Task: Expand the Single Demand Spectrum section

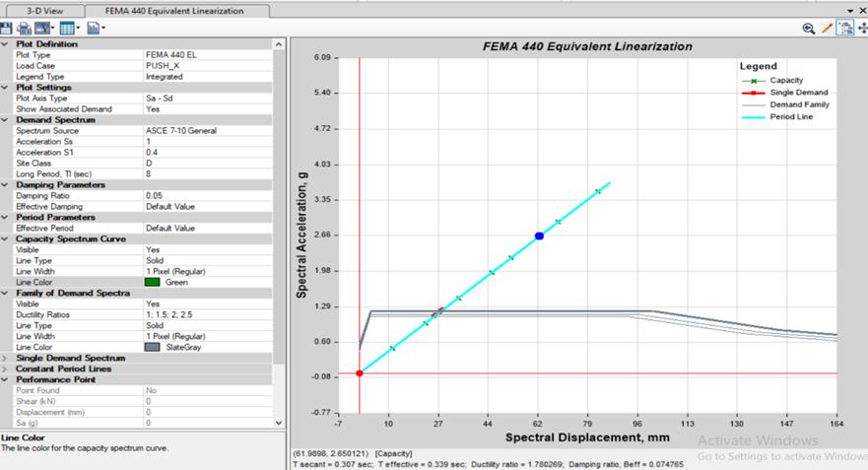Action: click(6, 359)
